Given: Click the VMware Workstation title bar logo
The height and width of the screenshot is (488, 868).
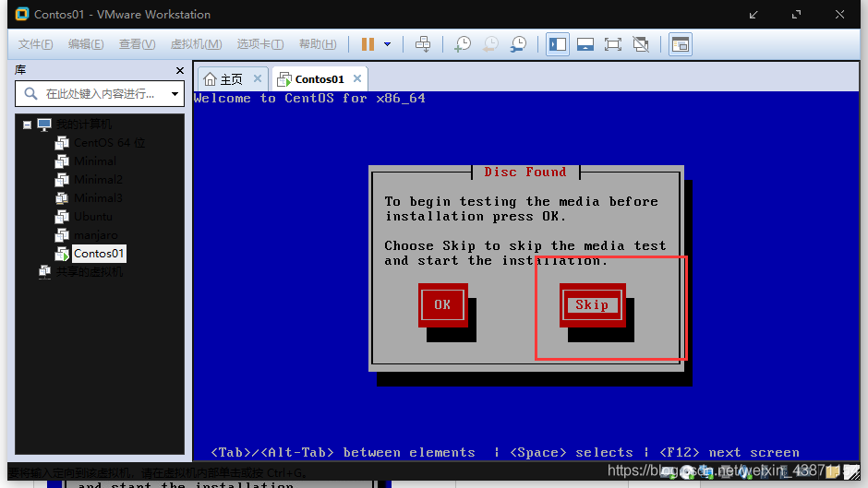Looking at the screenshot, I should (22, 15).
